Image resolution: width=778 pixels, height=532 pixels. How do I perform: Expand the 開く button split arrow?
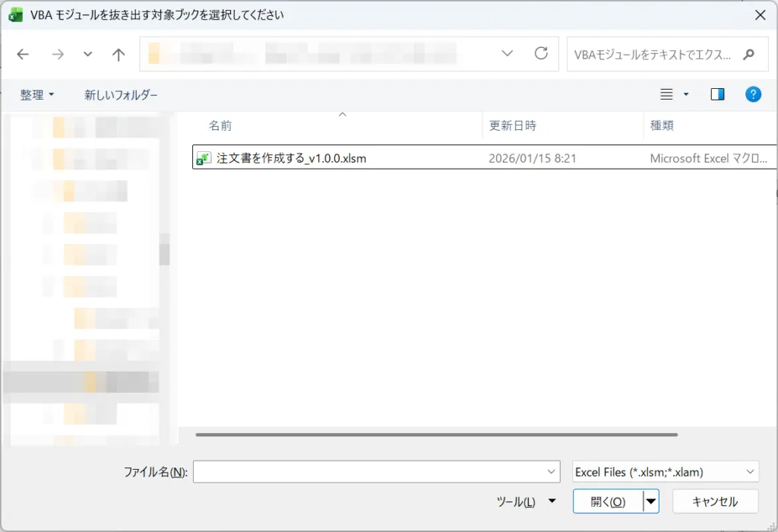point(651,502)
